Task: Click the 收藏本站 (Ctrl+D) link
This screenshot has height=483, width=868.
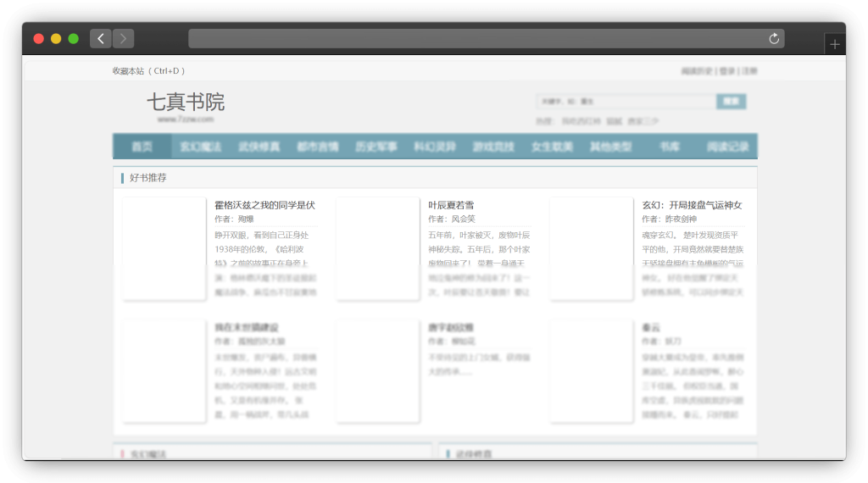Action: 148,71
